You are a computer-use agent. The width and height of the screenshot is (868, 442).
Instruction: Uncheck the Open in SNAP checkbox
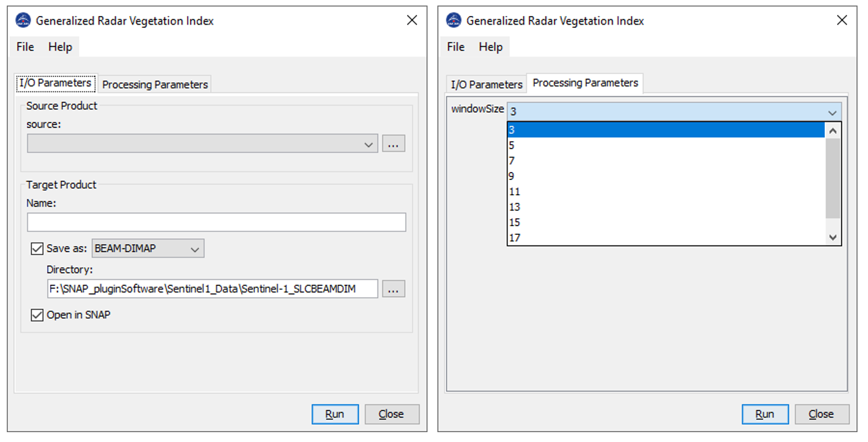(37, 315)
